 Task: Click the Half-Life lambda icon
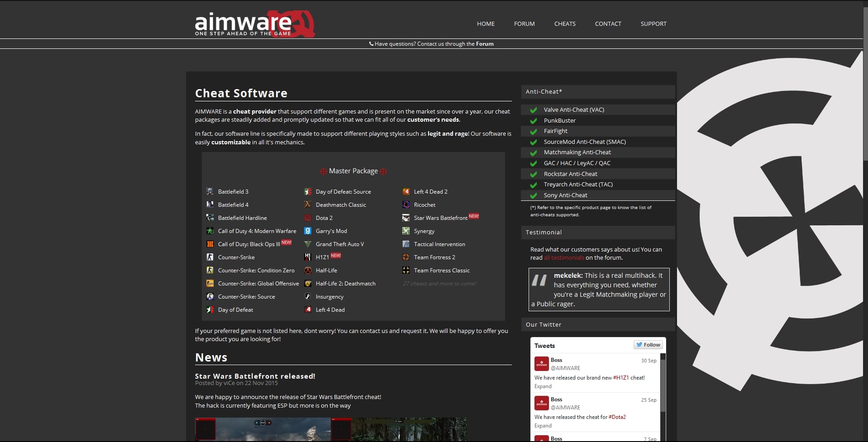point(308,270)
